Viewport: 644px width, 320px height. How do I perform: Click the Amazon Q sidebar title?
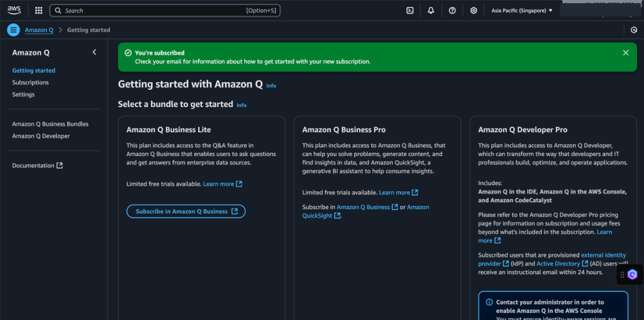[x=31, y=53]
